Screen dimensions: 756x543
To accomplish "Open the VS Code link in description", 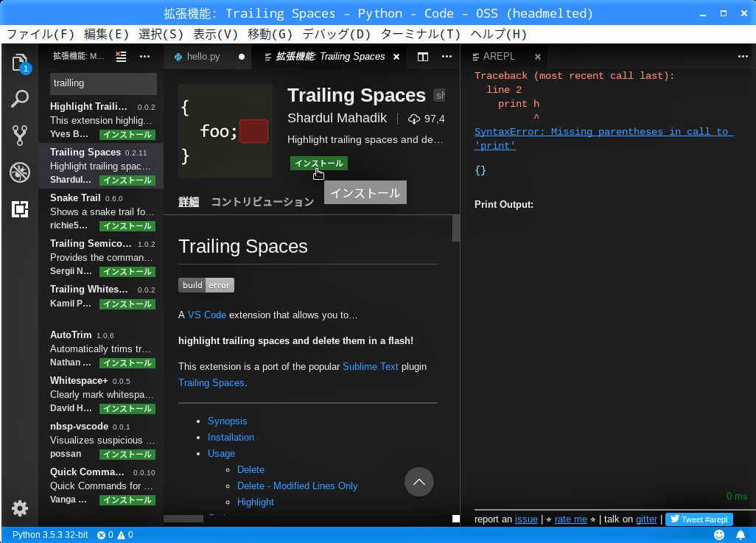I will (207, 315).
